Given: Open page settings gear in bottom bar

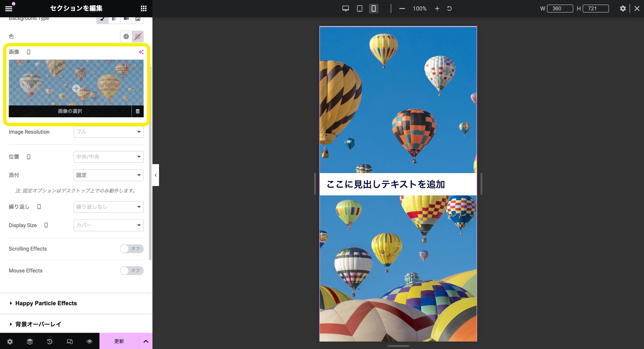Looking at the screenshot, I should pyautogui.click(x=10, y=341).
